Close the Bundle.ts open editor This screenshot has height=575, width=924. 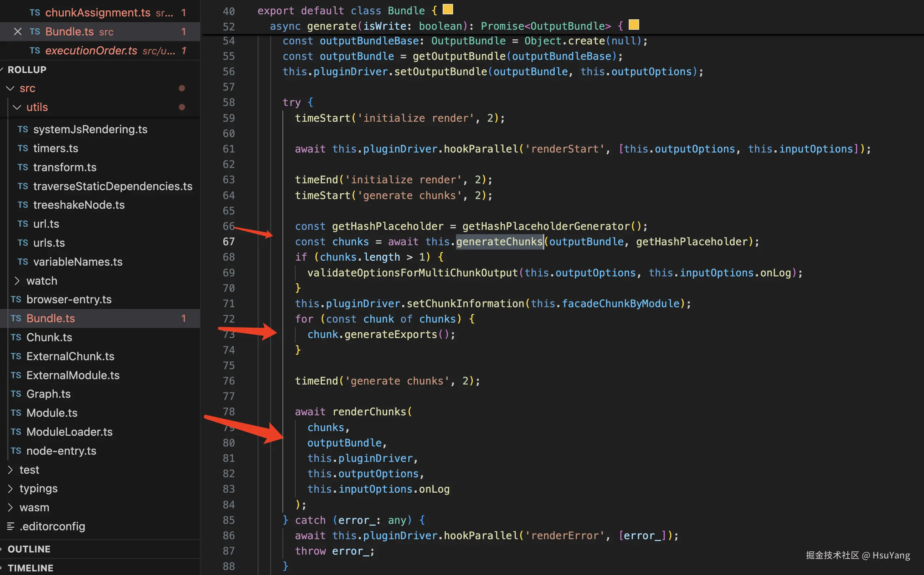click(x=18, y=32)
